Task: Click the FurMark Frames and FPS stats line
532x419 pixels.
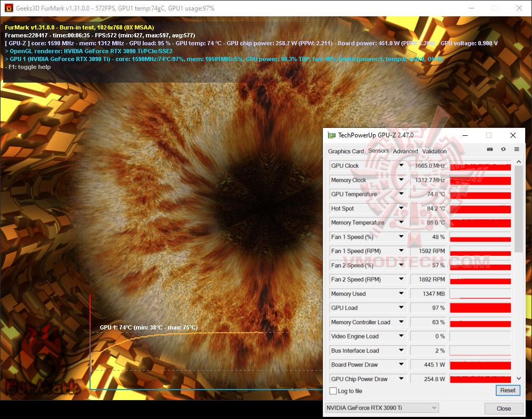Action: pos(100,35)
